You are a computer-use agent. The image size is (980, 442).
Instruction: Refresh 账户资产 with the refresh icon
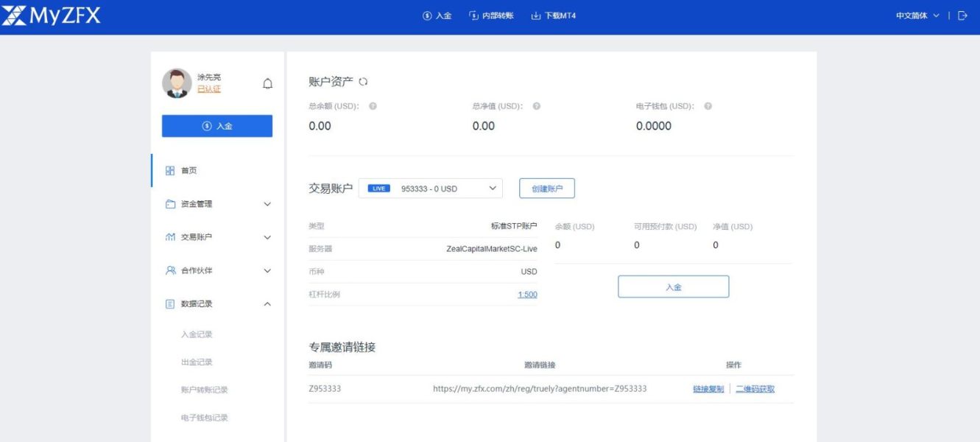coord(363,82)
